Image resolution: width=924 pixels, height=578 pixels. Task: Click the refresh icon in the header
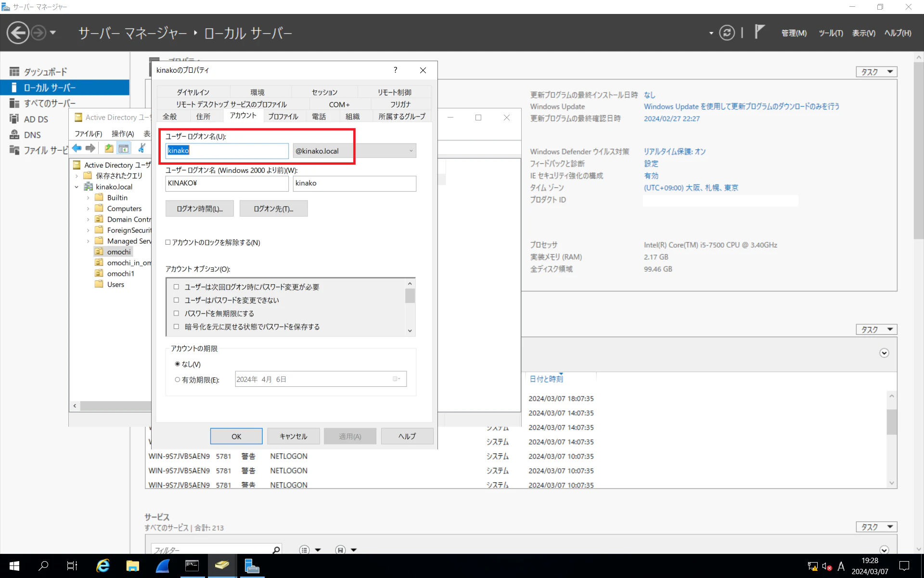coord(727,33)
